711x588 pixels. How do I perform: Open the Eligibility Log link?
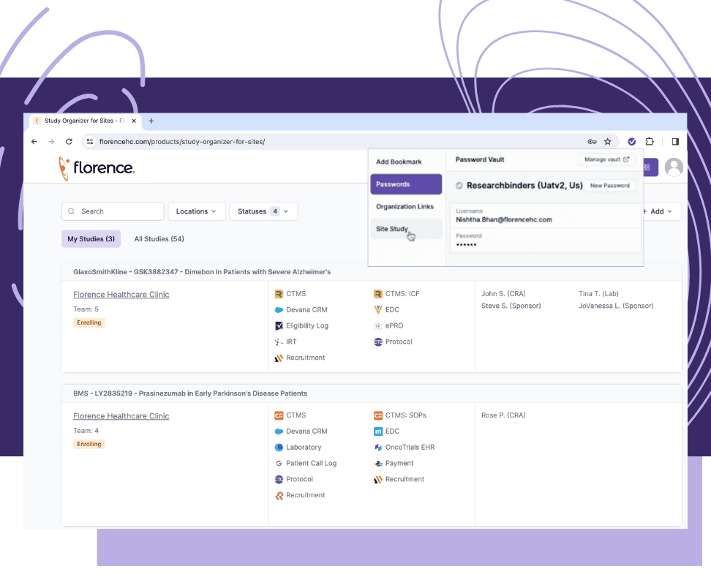[x=301, y=325]
